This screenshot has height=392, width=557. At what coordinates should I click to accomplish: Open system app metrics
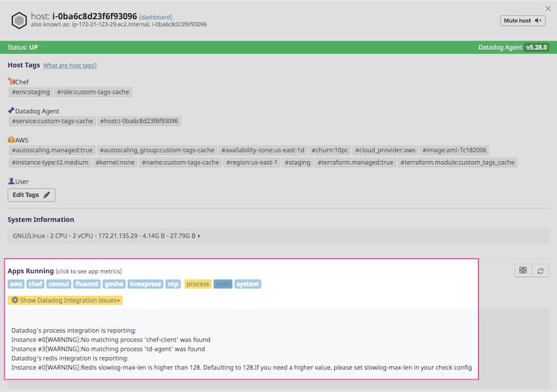[248, 284]
